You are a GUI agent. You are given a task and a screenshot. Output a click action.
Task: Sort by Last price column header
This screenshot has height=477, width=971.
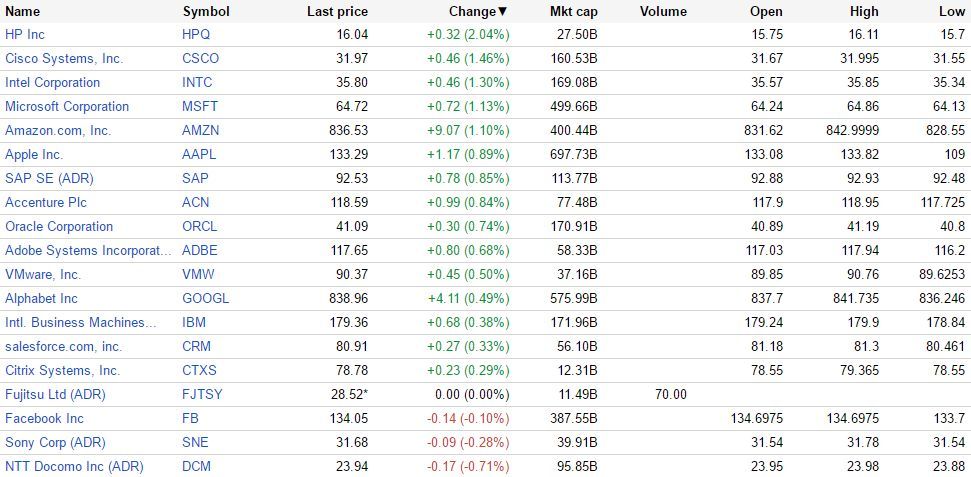coord(337,11)
